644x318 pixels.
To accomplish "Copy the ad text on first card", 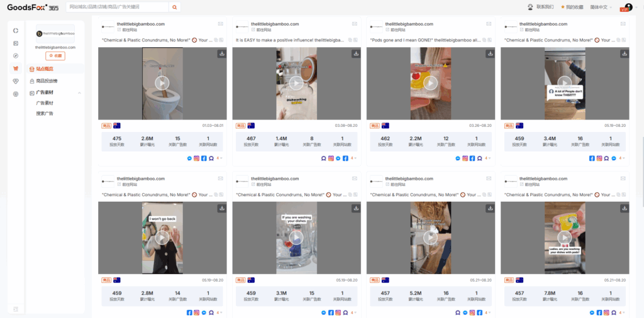I will (216, 40).
